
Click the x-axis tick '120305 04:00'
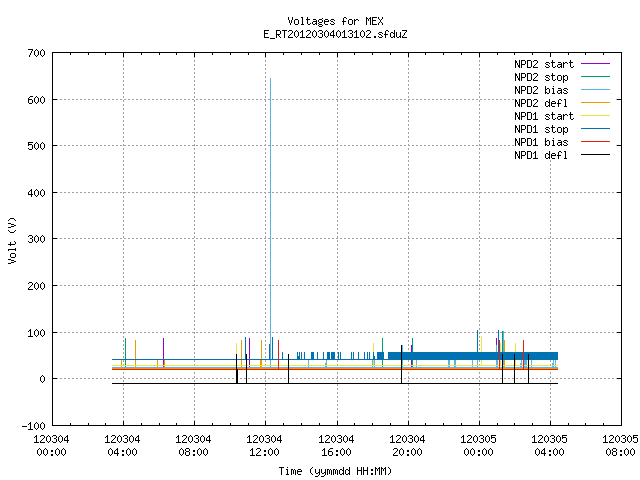click(x=549, y=446)
